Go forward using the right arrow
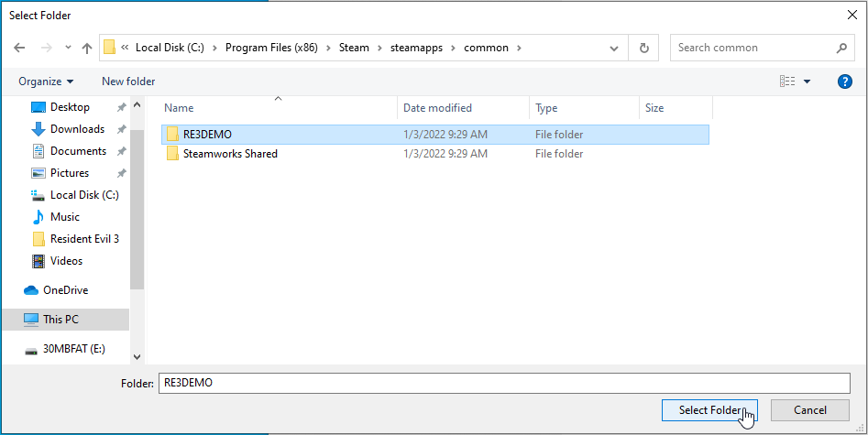Image resolution: width=868 pixels, height=435 pixels. click(47, 49)
